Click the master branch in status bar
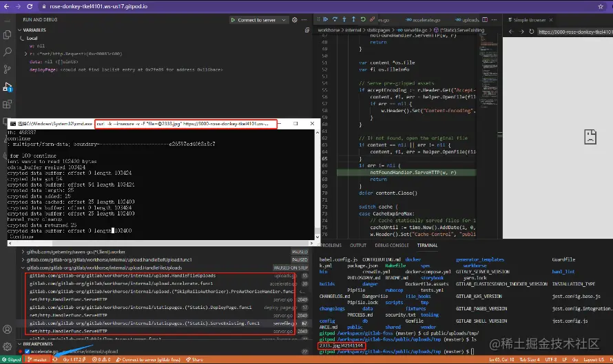The width and height of the screenshot is (613, 364). tap(37, 359)
